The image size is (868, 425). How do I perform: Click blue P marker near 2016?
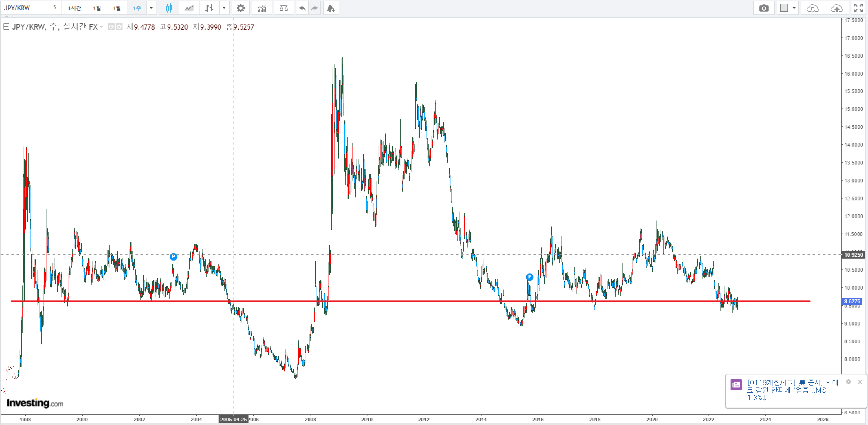click(529, 277)
